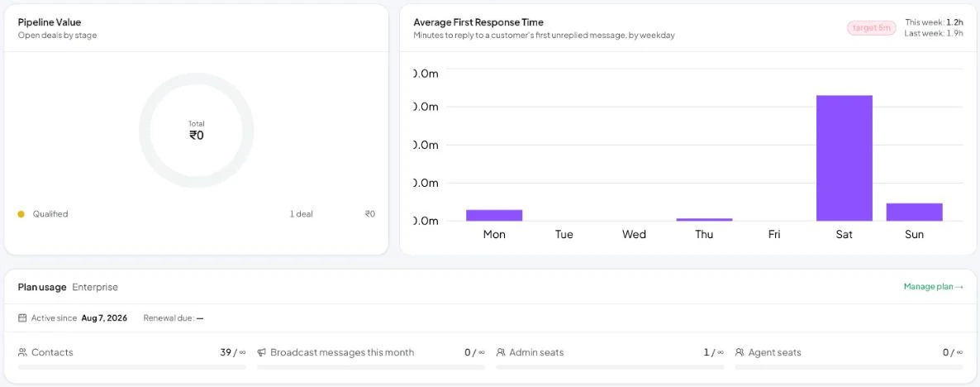Click the Enterprise plan name
Image resolution: width=980 pixels, height=387 pixels.
coord(95,287)
